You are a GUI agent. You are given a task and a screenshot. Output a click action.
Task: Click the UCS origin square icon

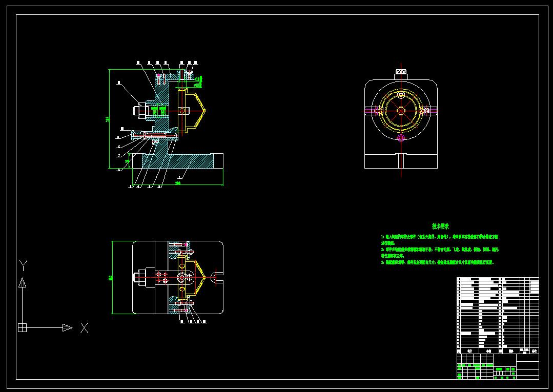coord(22,327)
